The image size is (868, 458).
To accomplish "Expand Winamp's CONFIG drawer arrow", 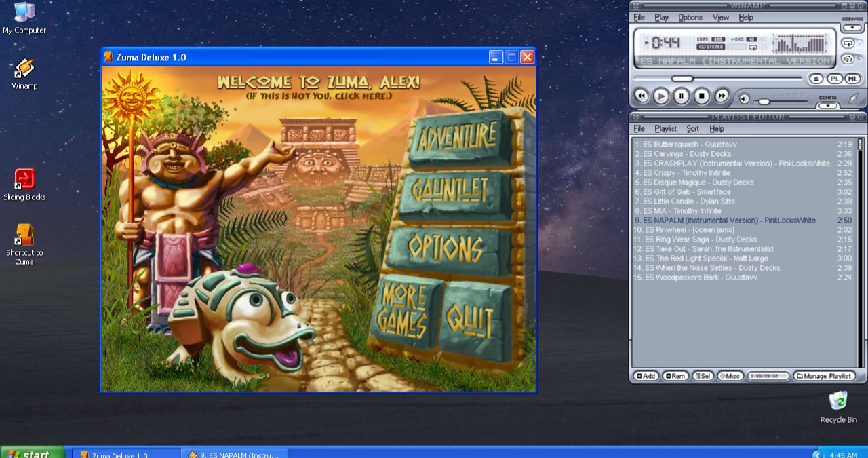I will 827,106.
